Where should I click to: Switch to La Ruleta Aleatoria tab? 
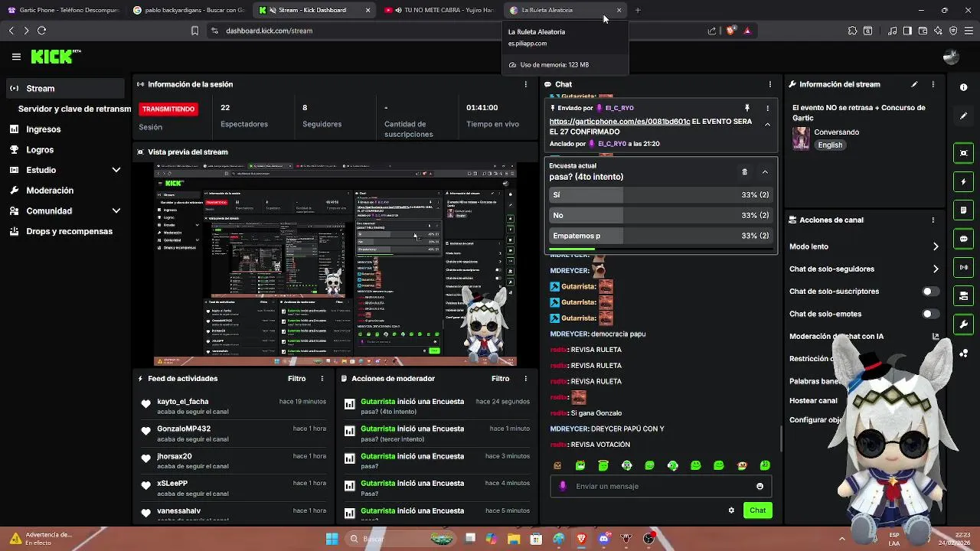567,10
